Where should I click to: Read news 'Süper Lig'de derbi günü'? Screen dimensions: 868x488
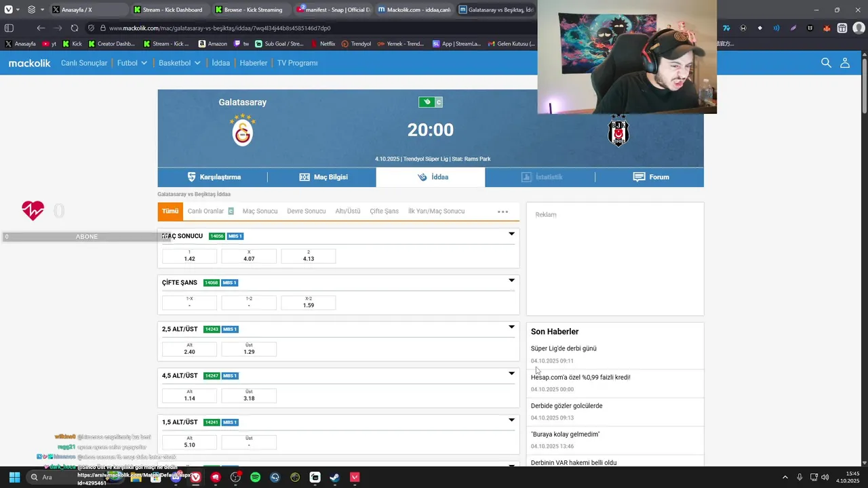(x=564, y=348)
